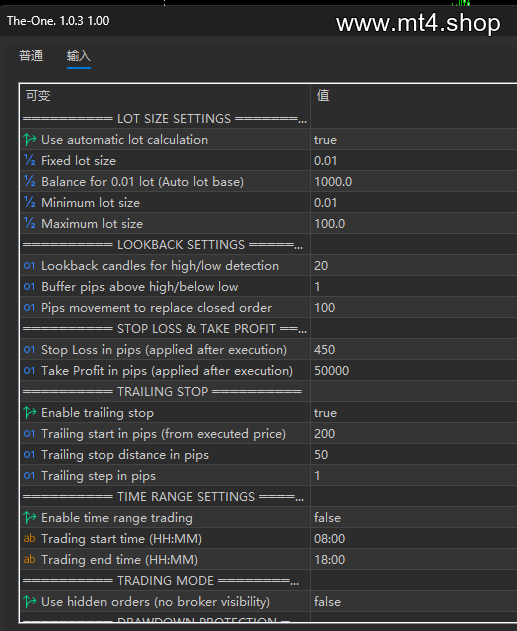Edit the Balance for 0.01 lot value 1000.0
This screenshot has height=631, width=517.
pos(414,181)
